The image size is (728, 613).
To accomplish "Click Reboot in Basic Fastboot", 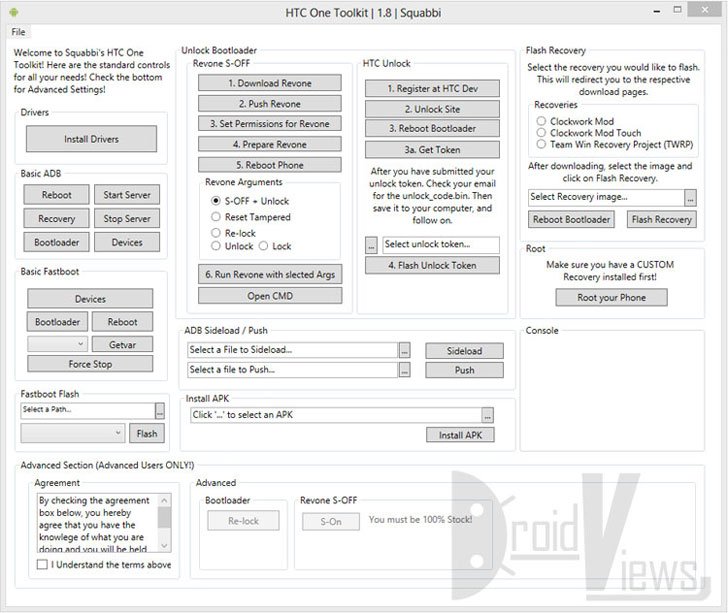I will 123,322.
